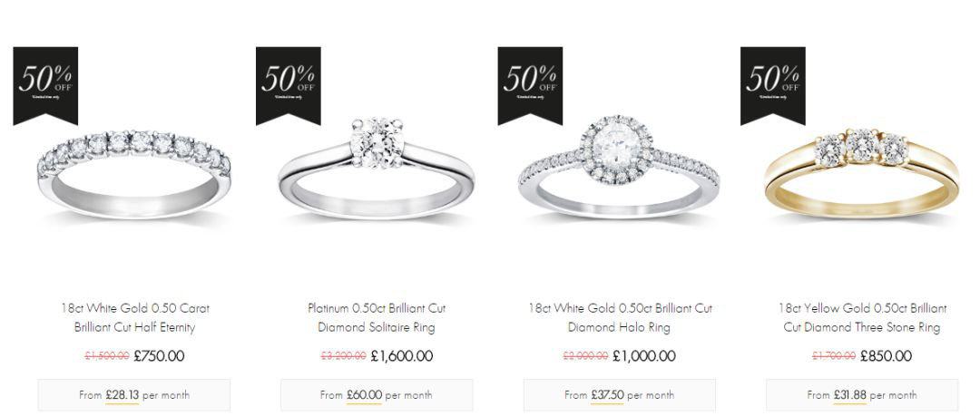The image size is (980, 416).
Task: Click the From £28.13 per month button
Action: click(133, 395)
